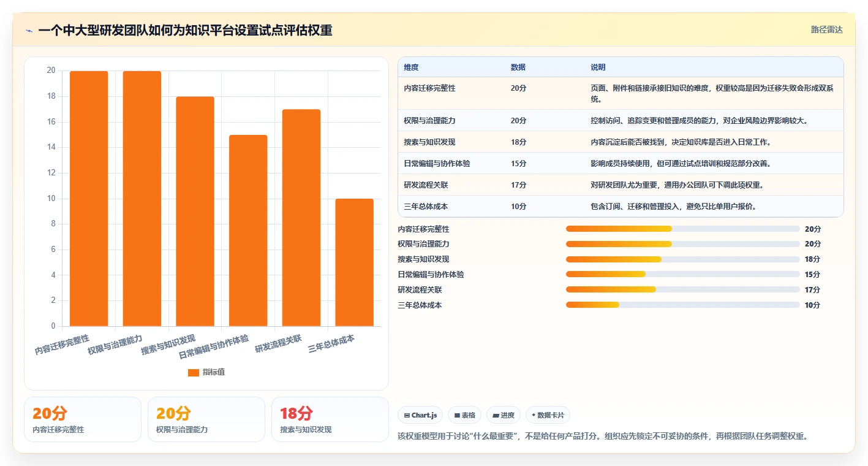
Task: Click the 路径雷达 label in header
Action: pyautogui.click(x=826, y=29)
